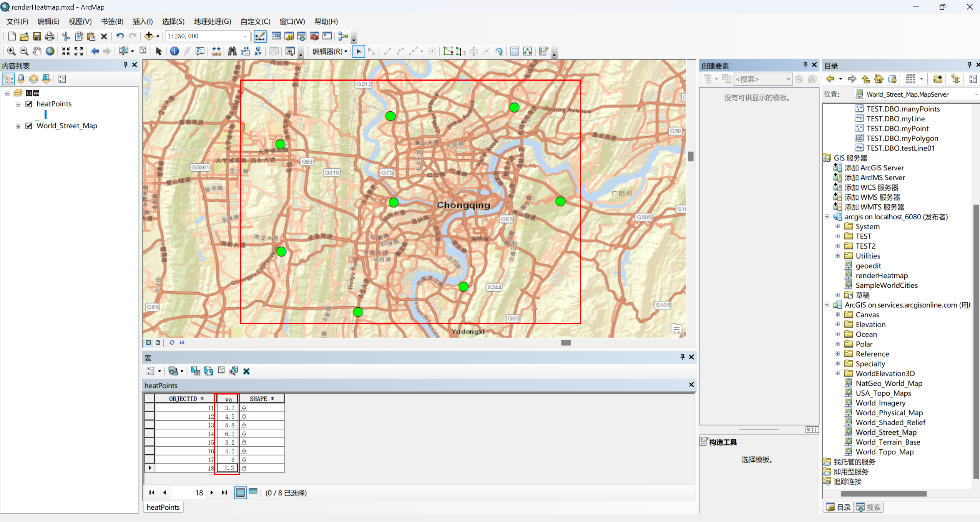Click List By Drawing Order icon
980x522 pixels.
(x=8, y=79)
